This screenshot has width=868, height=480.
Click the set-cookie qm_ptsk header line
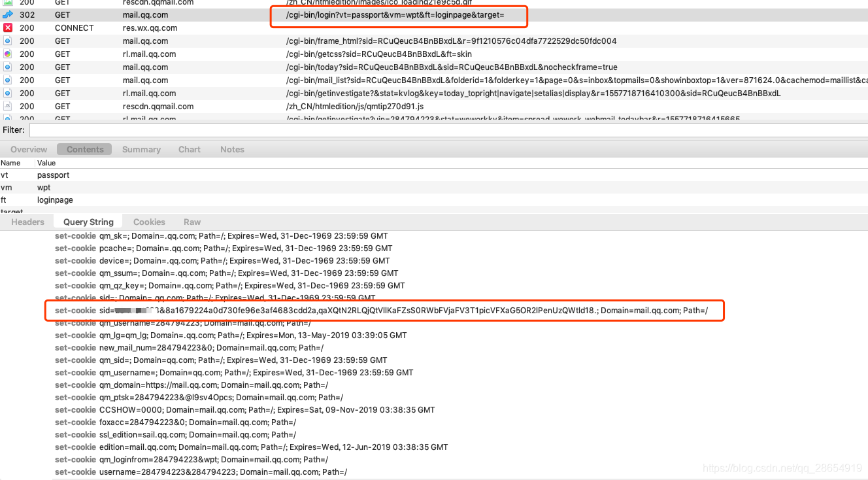coord(199,398)
